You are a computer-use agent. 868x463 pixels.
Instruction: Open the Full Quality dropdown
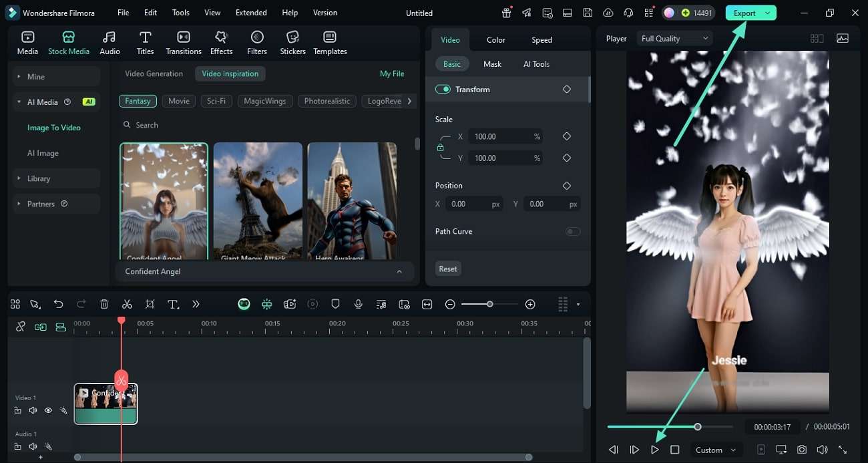[674, 38]
